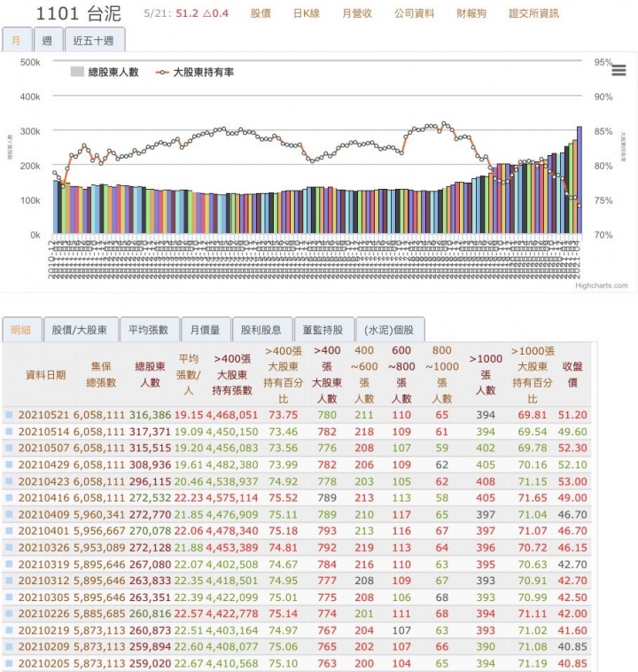Click the 平均張數/人 column header

tap(188, 375)
